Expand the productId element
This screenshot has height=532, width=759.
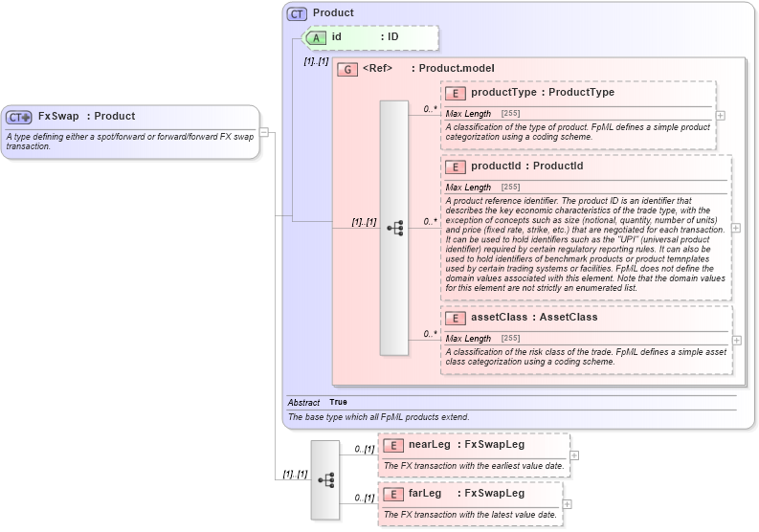[736, 228]
